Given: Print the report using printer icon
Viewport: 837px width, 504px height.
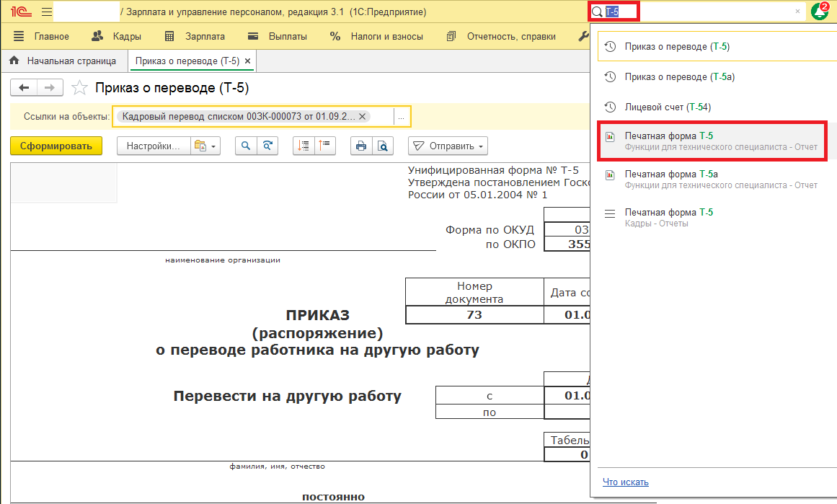Looking at the screenshot, I should click(x=361, y=146).
